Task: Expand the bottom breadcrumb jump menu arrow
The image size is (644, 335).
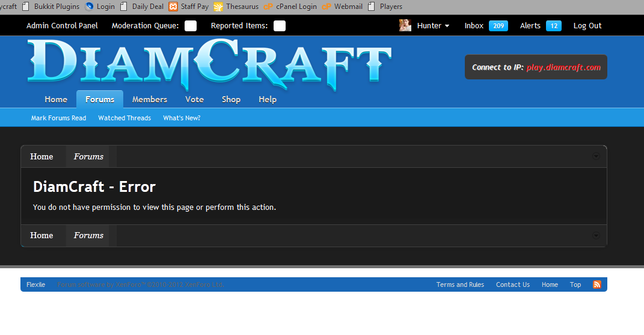Action: [596, 235]
